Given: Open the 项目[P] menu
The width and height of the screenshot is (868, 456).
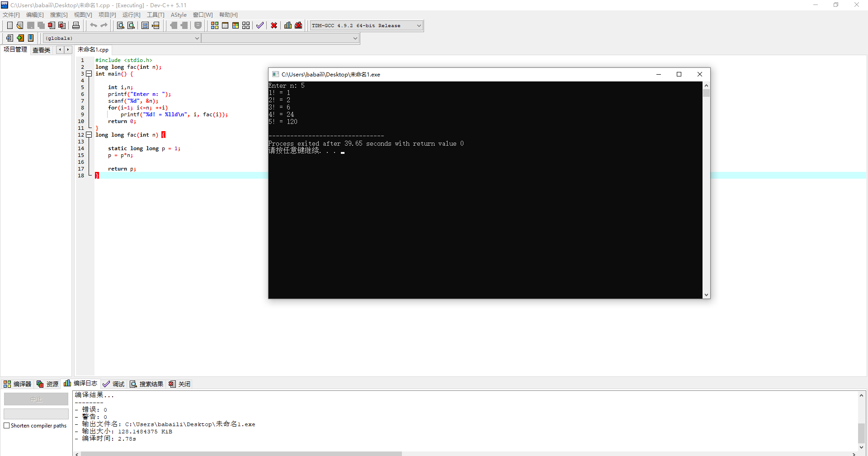Looking at the screenshot, I should coord(107,15).
